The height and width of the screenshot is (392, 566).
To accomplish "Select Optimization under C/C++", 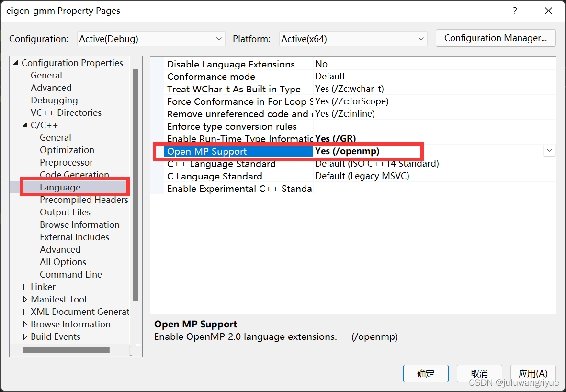I will click(67, 150).
